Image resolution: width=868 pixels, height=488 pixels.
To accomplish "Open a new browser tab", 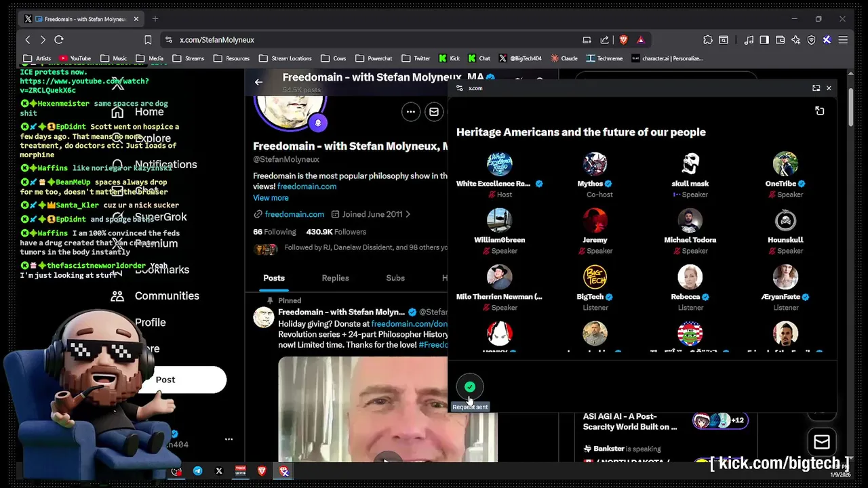I will [x=155, y=19].
